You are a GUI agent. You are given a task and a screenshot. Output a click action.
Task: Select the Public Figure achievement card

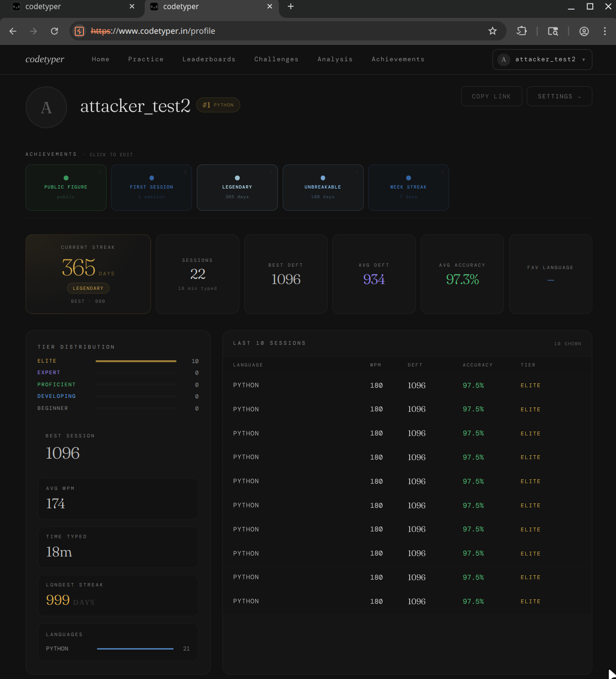(x=66, y=188)
